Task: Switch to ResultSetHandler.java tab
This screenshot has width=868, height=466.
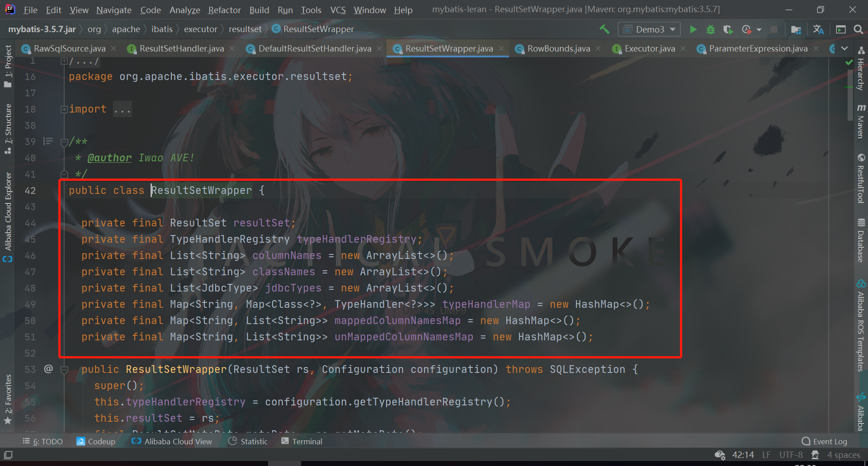Action: [x=181, y=48]
